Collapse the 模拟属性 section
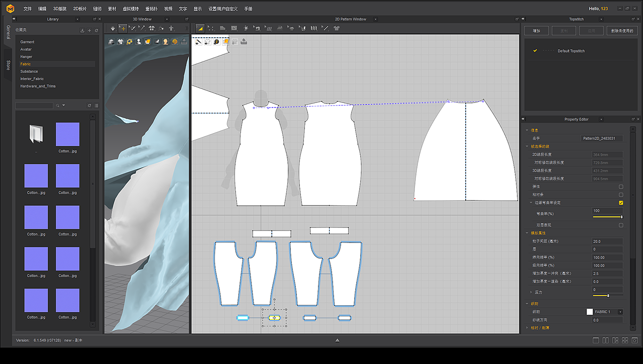This screenshot has width=643, height=364. coord(526,233)
